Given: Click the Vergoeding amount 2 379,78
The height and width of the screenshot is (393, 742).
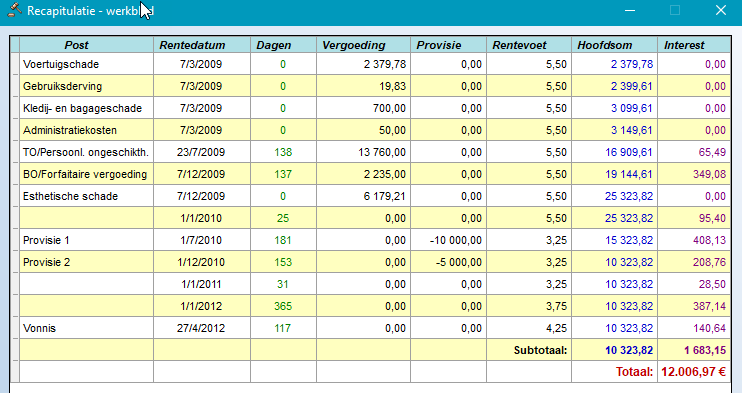Looking at the screenshot, I should [x=385, y=64].
